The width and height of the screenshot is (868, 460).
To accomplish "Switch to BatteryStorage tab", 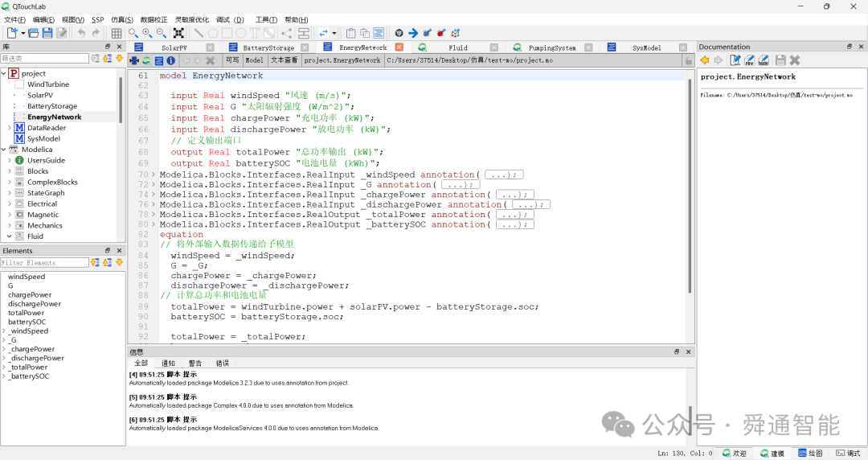I will coord(268,47).
